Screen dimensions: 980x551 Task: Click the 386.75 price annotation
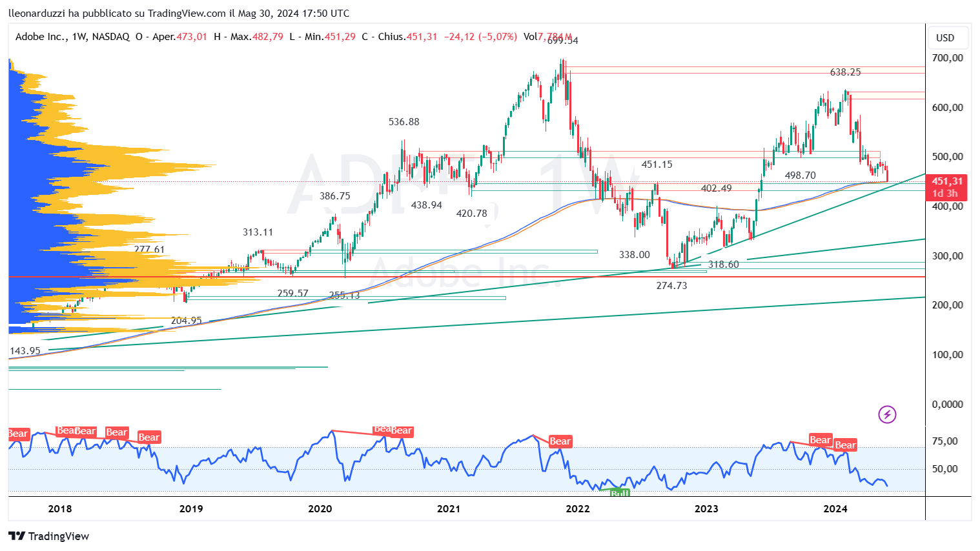[334, 196]
